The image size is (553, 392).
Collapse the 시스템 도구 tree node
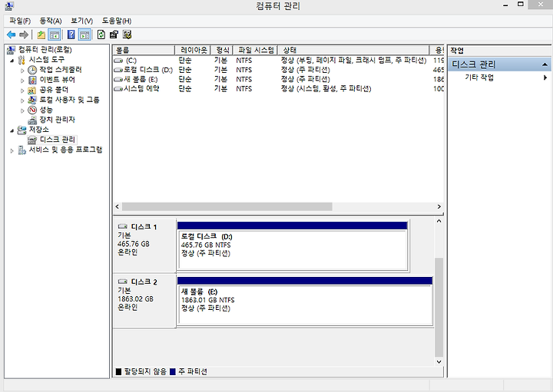[x=12, y=61]
